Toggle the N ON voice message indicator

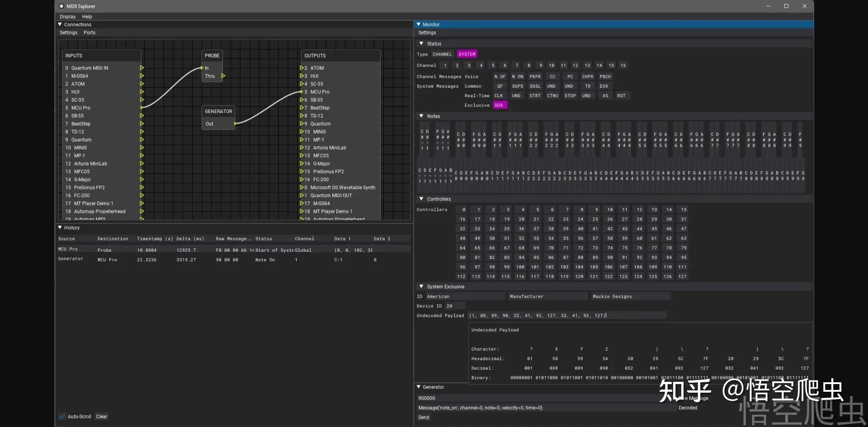517,76
